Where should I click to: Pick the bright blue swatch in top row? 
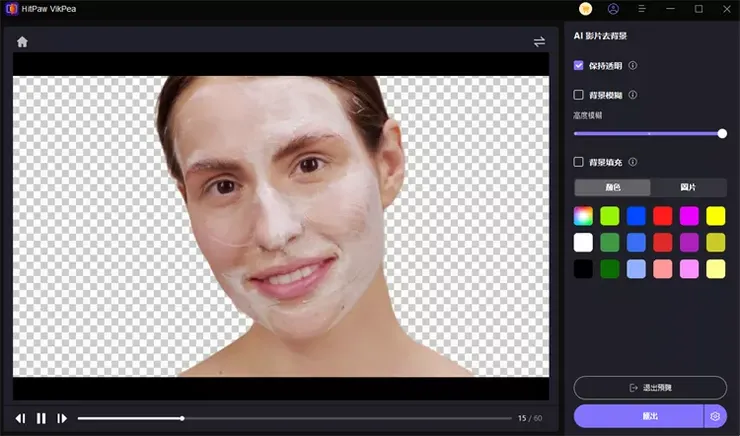pos(636,216)
